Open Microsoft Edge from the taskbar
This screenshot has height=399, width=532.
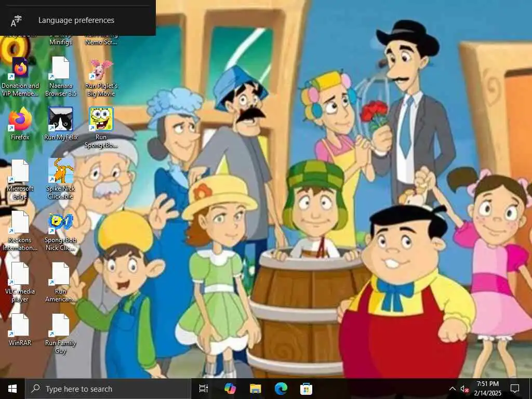pos(281,389)
